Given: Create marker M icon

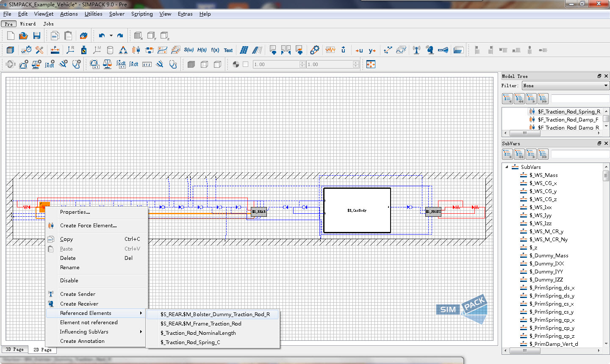Looking at the screenshot, I should point(97,50).
